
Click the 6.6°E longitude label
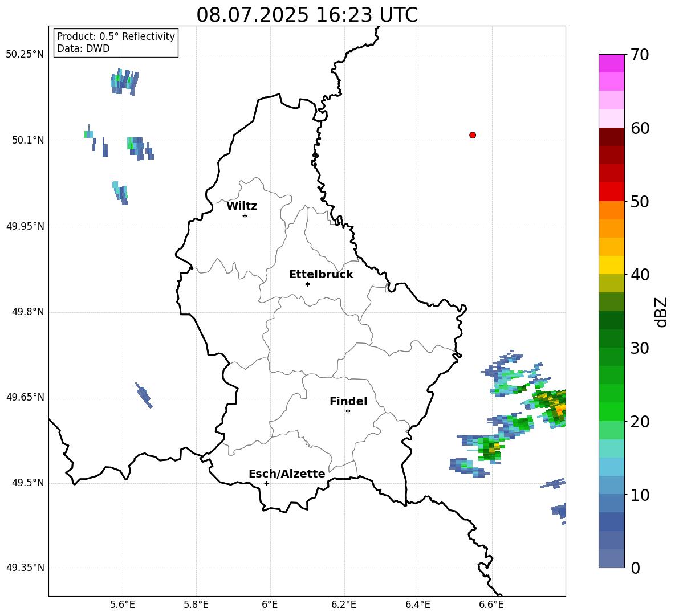(x=491, y=605)
